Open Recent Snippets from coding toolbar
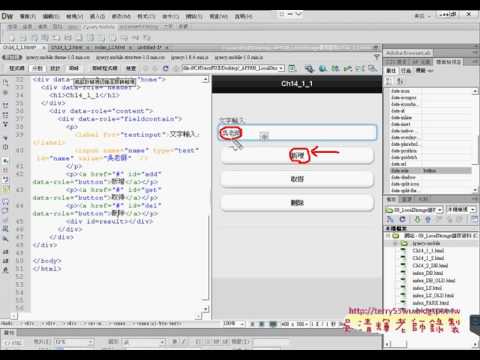The width and height of the screenshot is (480, 360). [x=5, y=229]
